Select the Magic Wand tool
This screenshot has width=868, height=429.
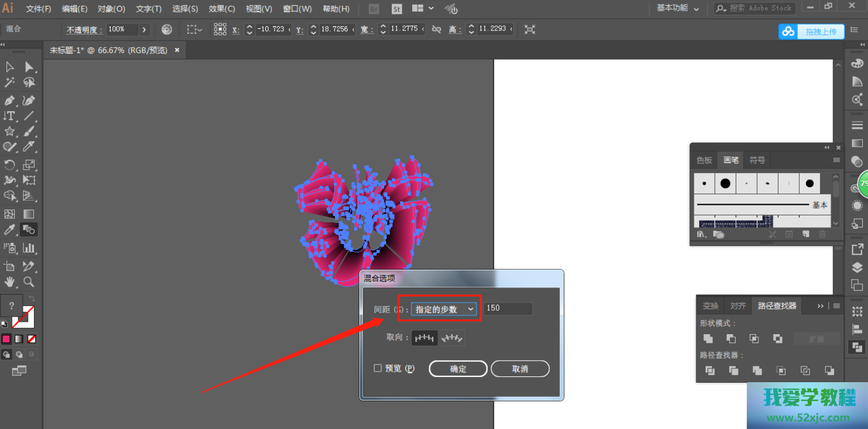coord(10,83)
